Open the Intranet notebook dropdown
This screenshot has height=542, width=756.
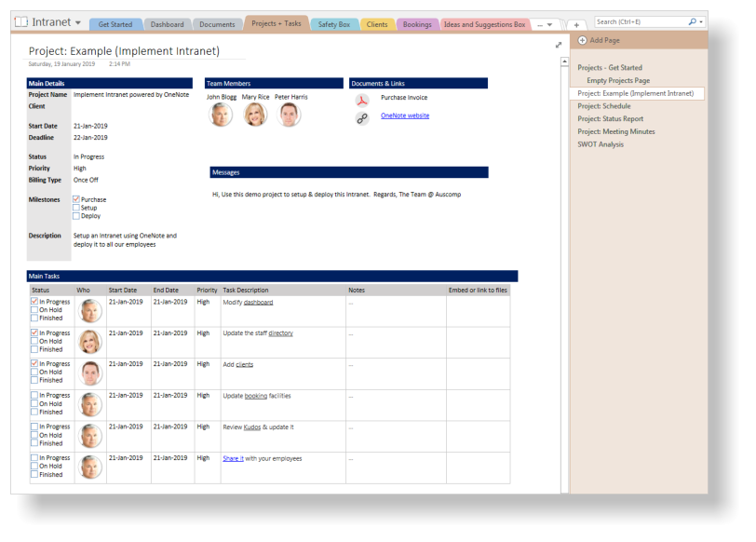point(78,23)
